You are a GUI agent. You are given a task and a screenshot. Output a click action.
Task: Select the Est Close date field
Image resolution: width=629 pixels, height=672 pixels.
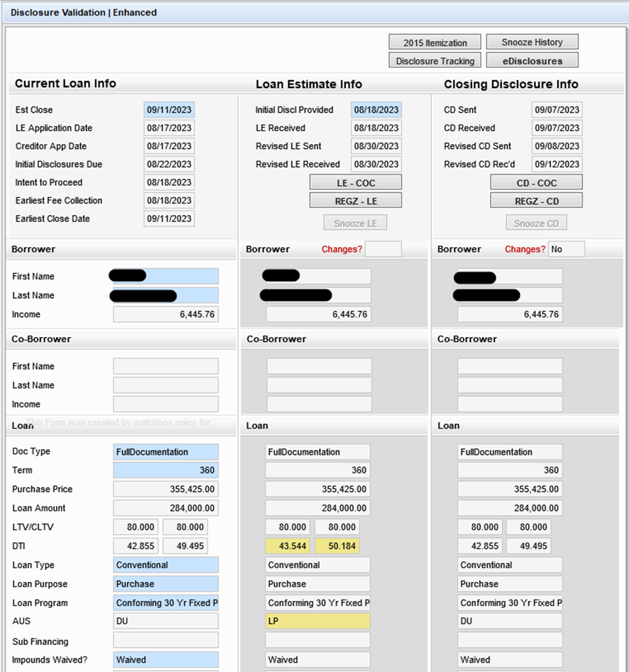169,110
